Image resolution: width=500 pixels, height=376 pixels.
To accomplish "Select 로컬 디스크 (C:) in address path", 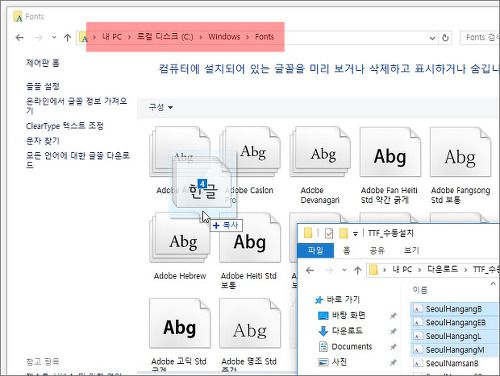I will pos(165,37).
